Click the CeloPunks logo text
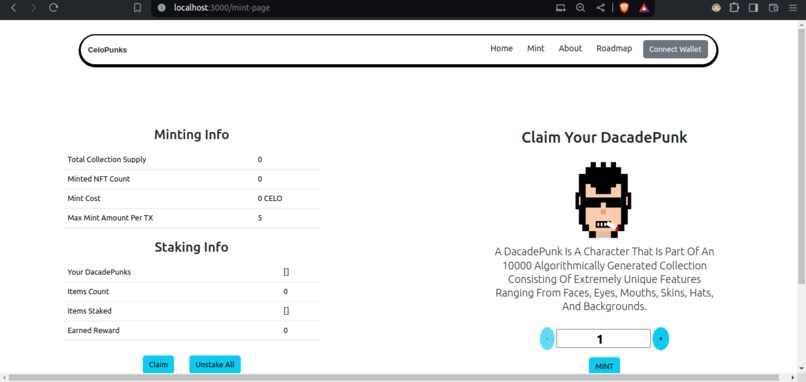Image resolution: width=806 pixels, height=382 pixels. coord(107,50)
